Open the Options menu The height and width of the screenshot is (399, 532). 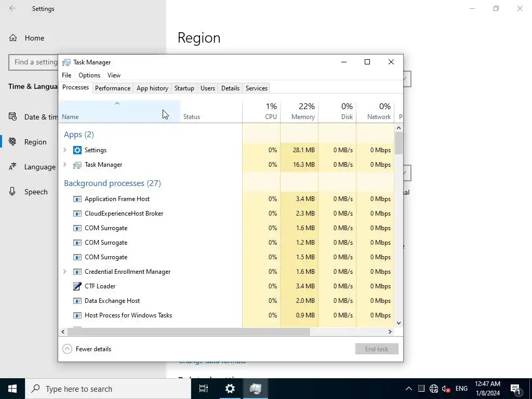pyautogui.click(x=89, y=75)
